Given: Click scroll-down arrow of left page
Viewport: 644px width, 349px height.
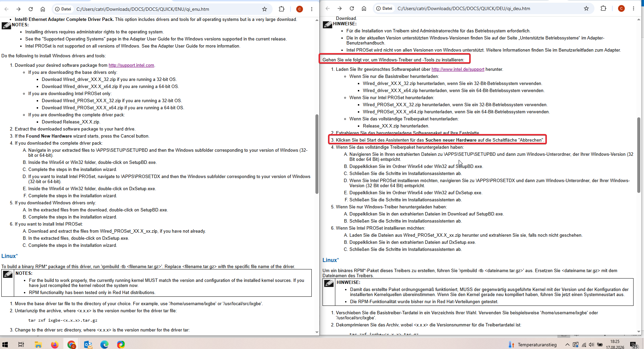Looking at the screenshot, I should [317, 332].
